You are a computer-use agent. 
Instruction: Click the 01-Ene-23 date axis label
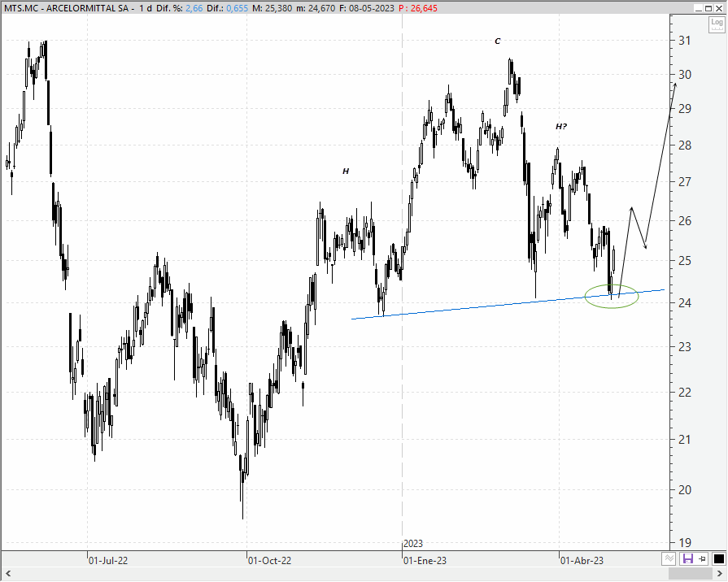coord(425,560)
